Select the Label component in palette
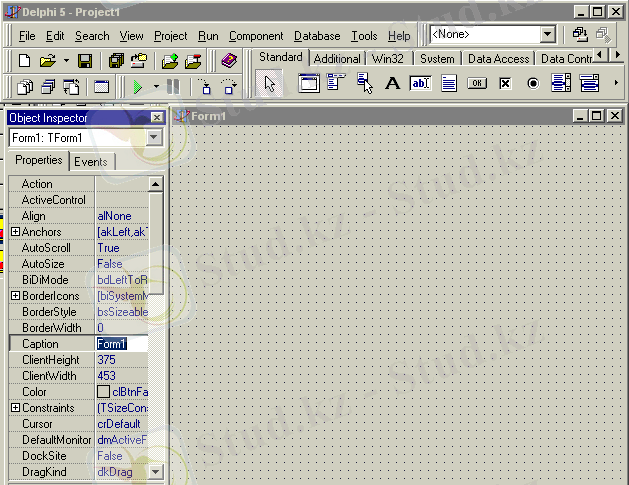 (x=392, y=83)
